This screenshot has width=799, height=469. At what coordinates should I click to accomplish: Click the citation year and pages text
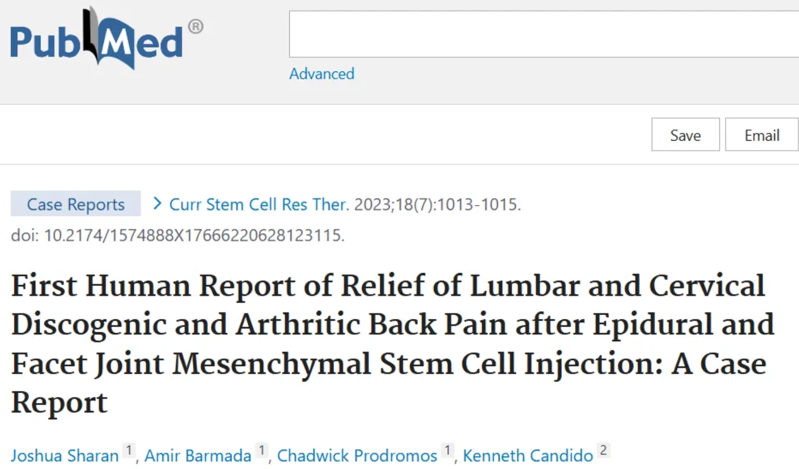pos(437,205)
